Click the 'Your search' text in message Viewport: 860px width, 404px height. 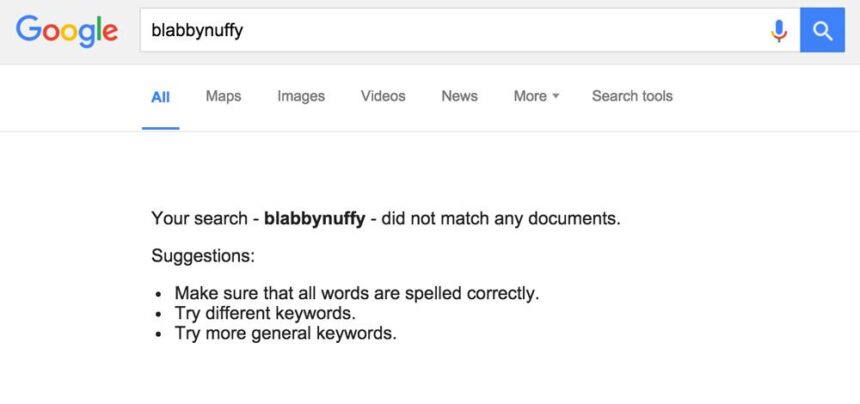point(200,219)
